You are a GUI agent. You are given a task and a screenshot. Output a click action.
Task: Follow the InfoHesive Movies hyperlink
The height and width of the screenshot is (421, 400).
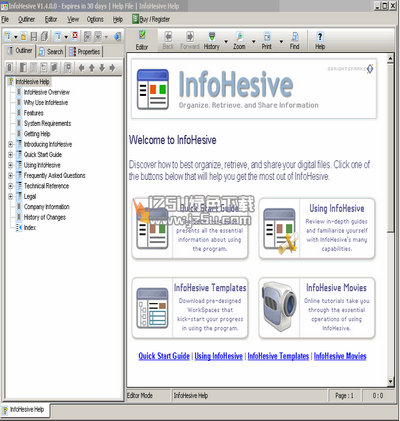point(340,356)
